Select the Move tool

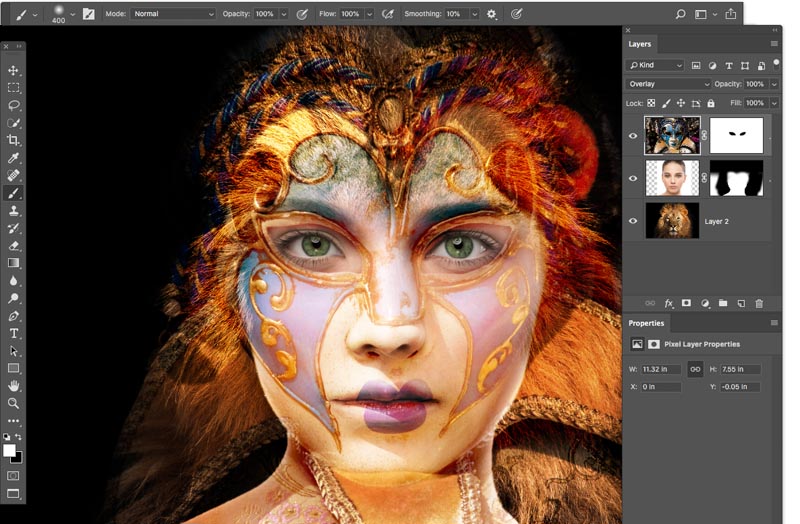(x=14, y=71)
